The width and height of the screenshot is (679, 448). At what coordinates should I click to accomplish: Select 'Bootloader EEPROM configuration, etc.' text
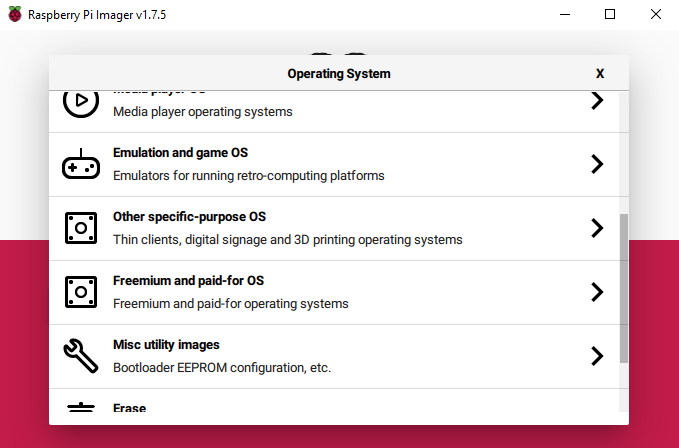click(x=222, y=367)
